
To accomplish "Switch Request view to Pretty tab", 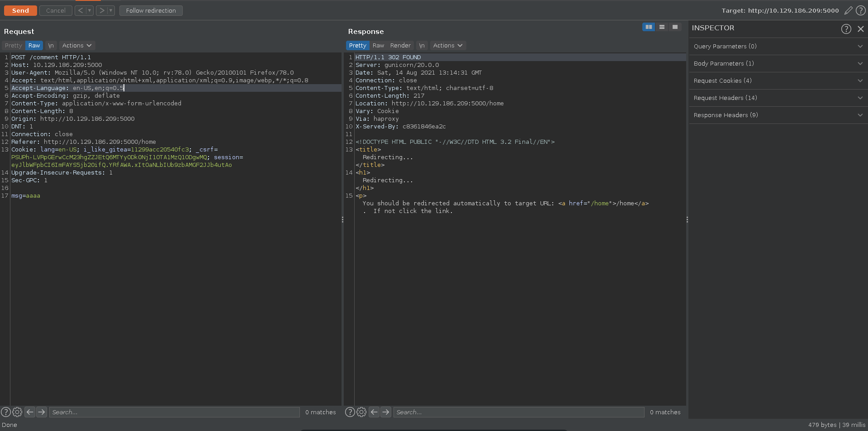I will point(14,46).
